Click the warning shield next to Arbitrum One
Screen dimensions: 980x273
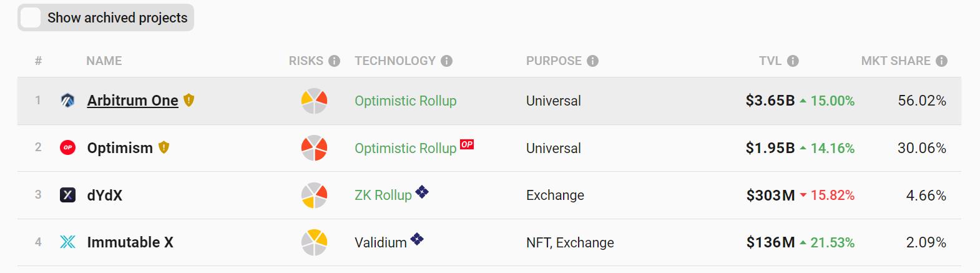pyautogui.click(x=189, y=100)
